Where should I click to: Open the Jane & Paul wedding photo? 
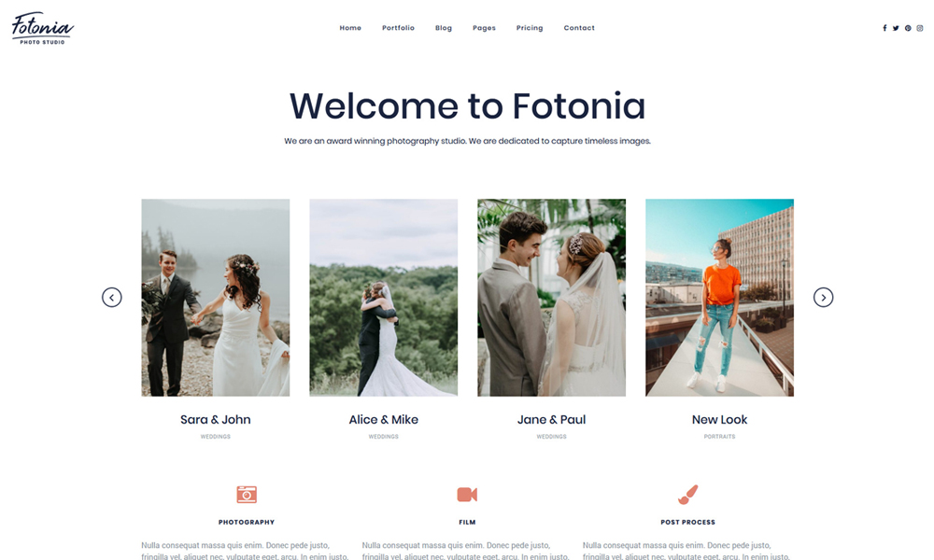[552, 298]
